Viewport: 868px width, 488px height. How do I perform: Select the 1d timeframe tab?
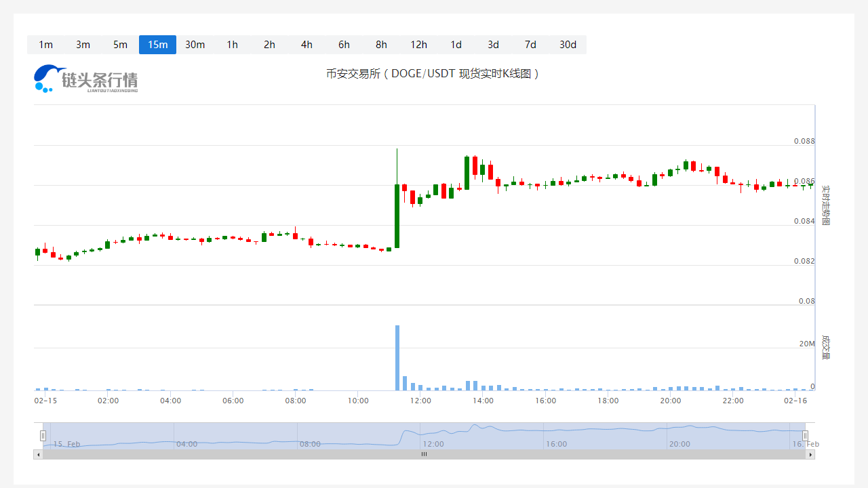[x=456, y=45]
